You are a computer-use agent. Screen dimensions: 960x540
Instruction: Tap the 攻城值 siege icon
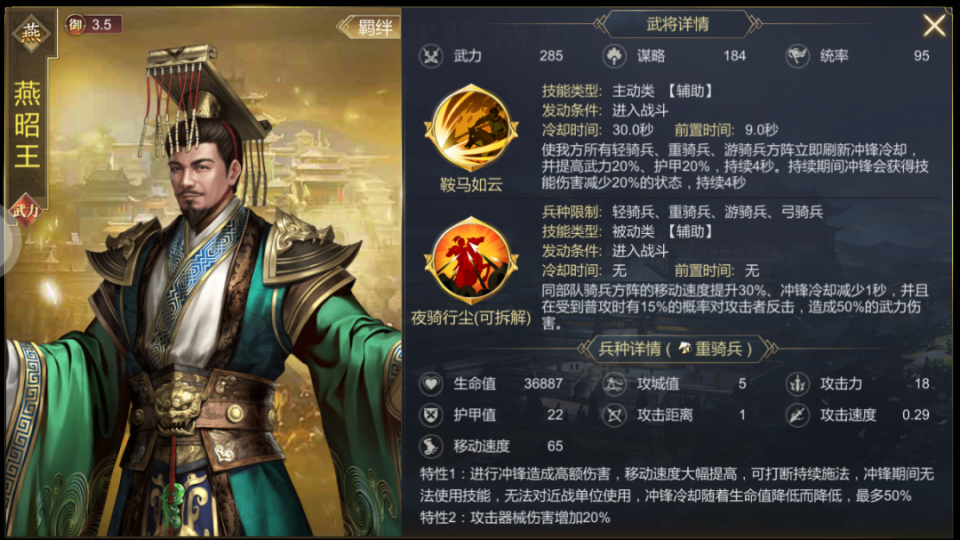614,384
